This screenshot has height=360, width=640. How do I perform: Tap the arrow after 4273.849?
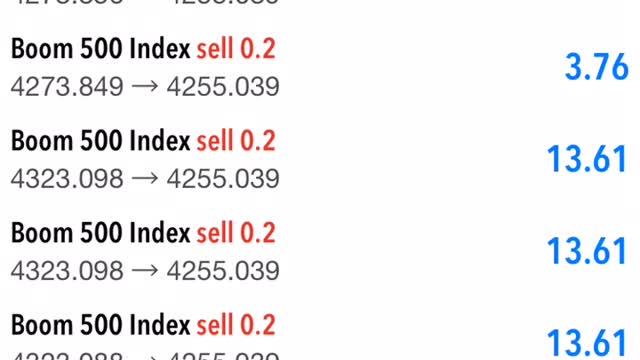pyautogui.click(x=145, y=87)
